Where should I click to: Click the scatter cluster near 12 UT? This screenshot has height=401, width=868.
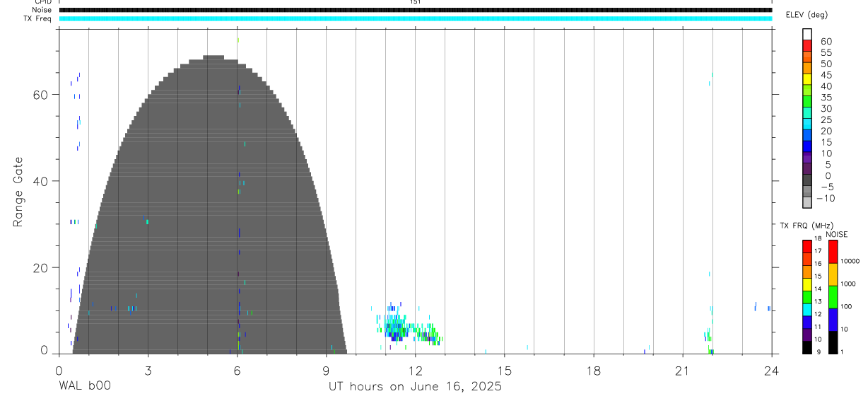click(406, 327)
